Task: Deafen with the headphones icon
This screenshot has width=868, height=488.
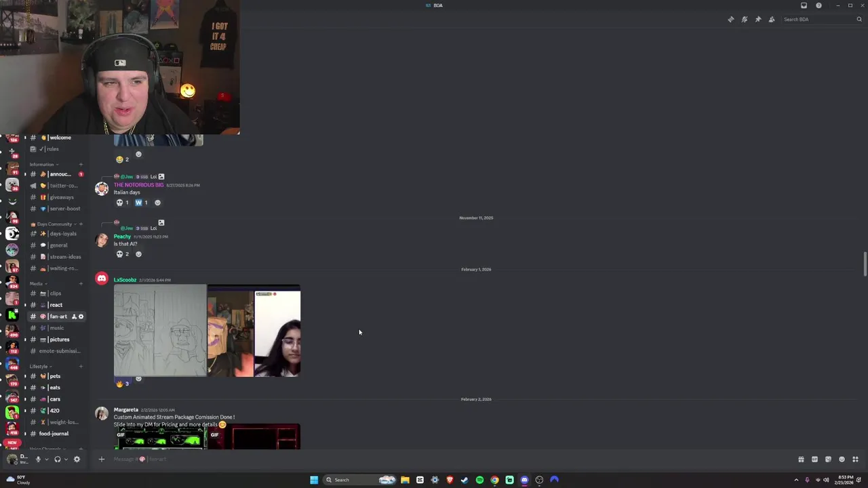Action: pyautogui.click(x=57, y=459)
